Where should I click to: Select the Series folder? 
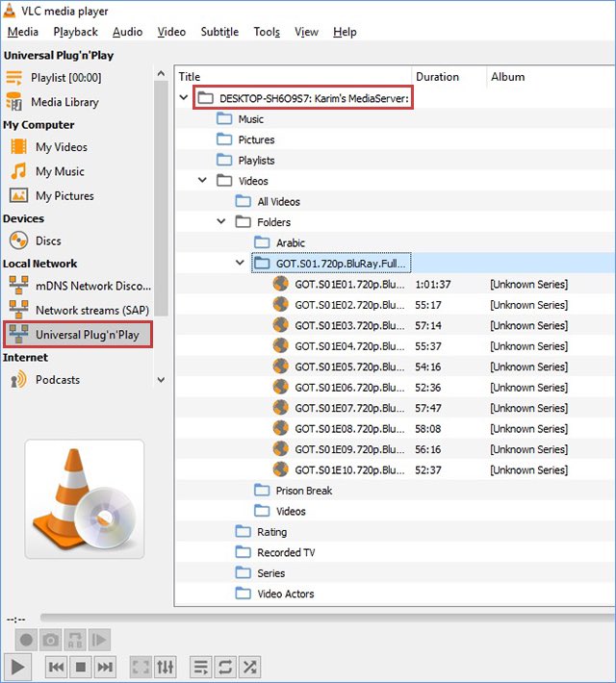(x=260, y=573)
